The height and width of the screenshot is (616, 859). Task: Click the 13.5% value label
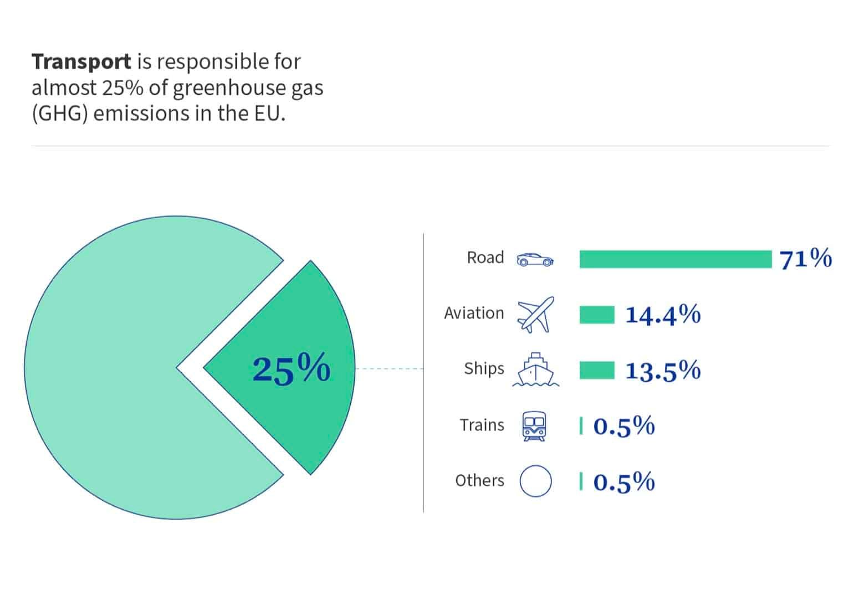click(663, 371)
